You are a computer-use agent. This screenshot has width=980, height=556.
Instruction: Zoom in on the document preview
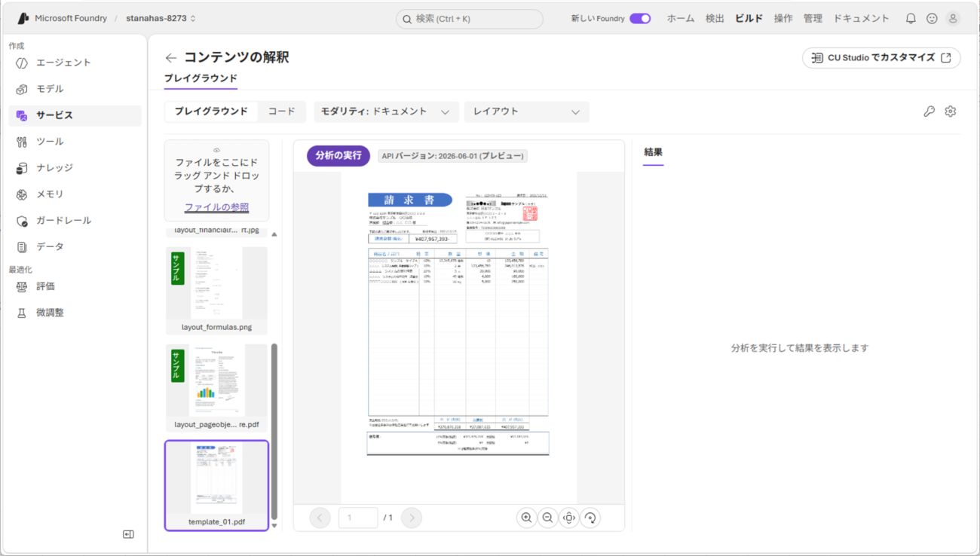point(526,518)
